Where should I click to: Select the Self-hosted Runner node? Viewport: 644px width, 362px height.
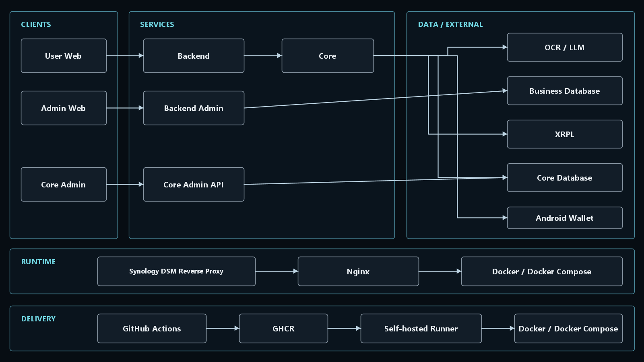pos(421,329)
